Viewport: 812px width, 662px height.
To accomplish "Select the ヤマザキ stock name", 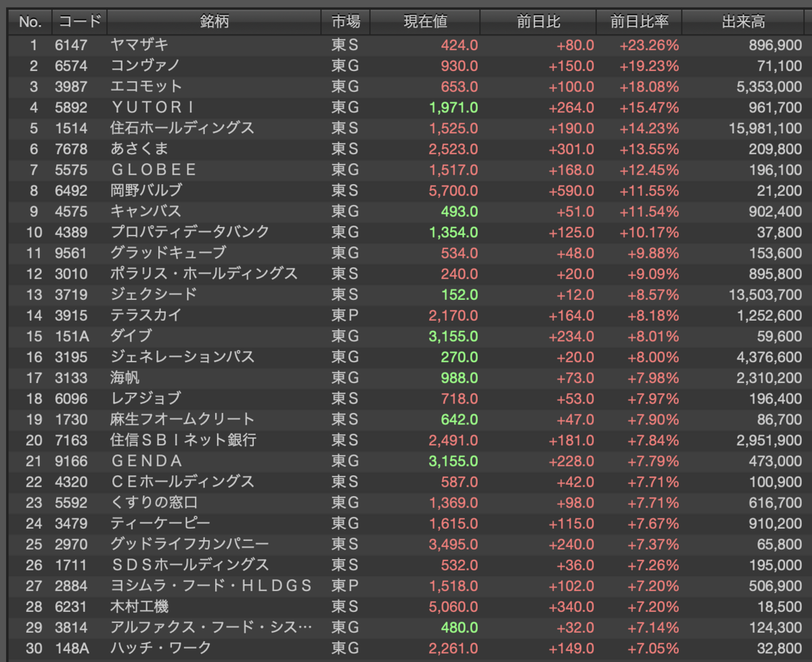I will click(139, 45).
